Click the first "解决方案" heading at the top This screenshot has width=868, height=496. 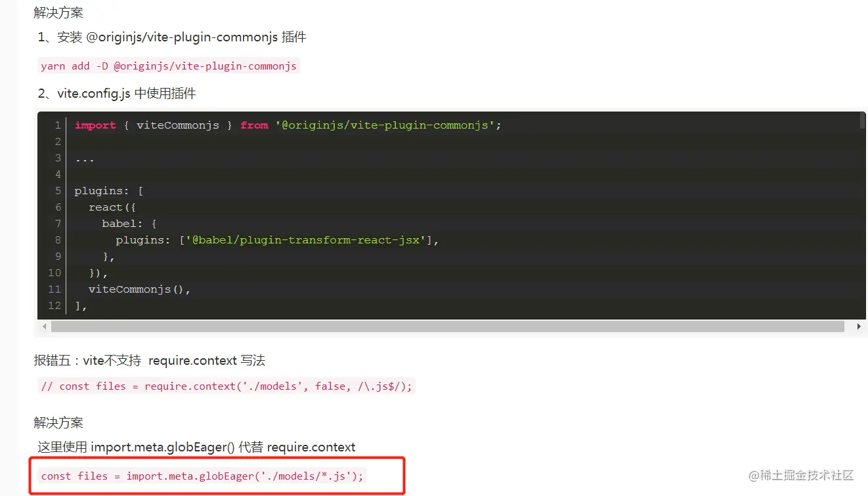coord(58,12)
